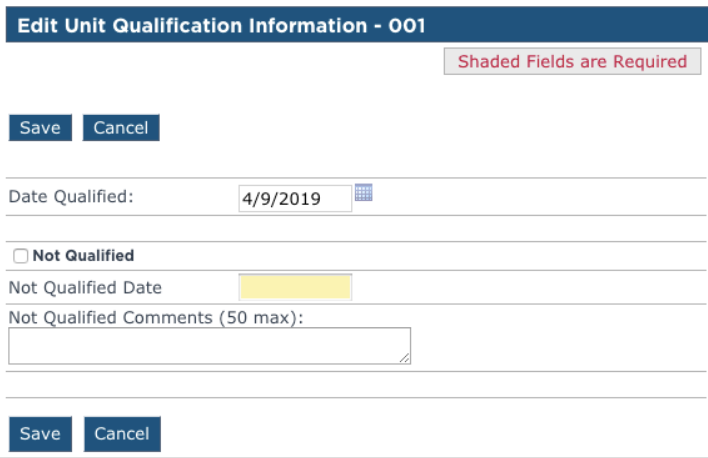Image resolution: width=708 pixels, height=458 pixels.
Task: Click the resize handle of the comments box
Action: coord(405,358)
